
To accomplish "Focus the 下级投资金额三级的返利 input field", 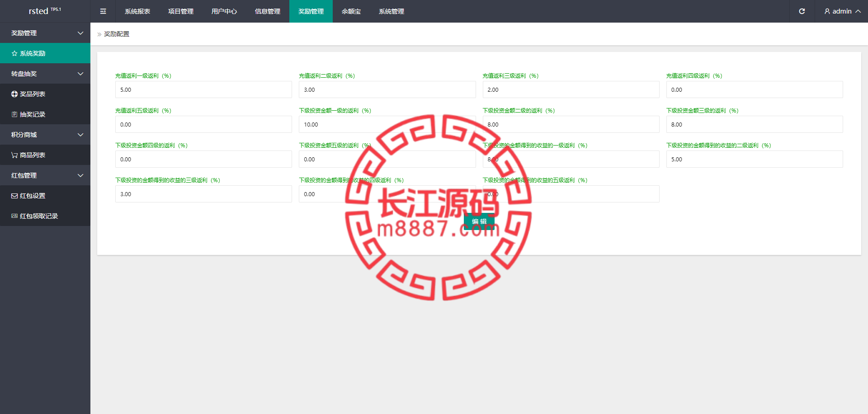I will point(755,124).
